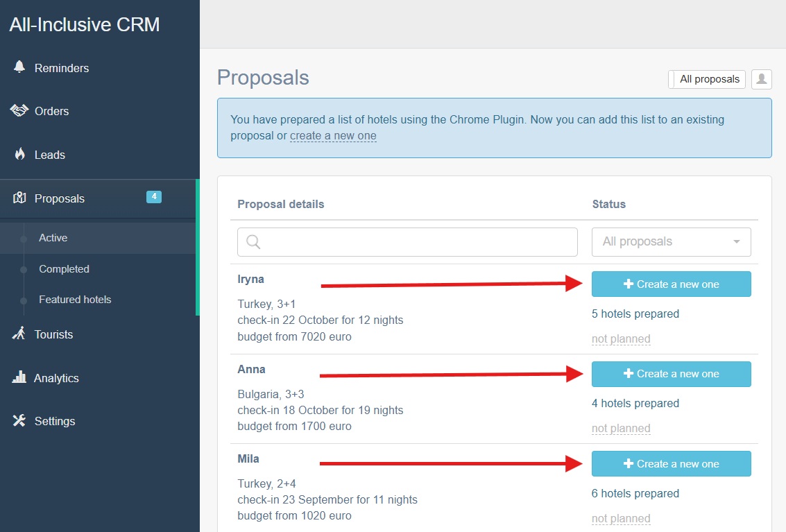Open Iryna's 'not planned' schedule selector
Screen dimensions: 786x532
(x=621, y=339)
